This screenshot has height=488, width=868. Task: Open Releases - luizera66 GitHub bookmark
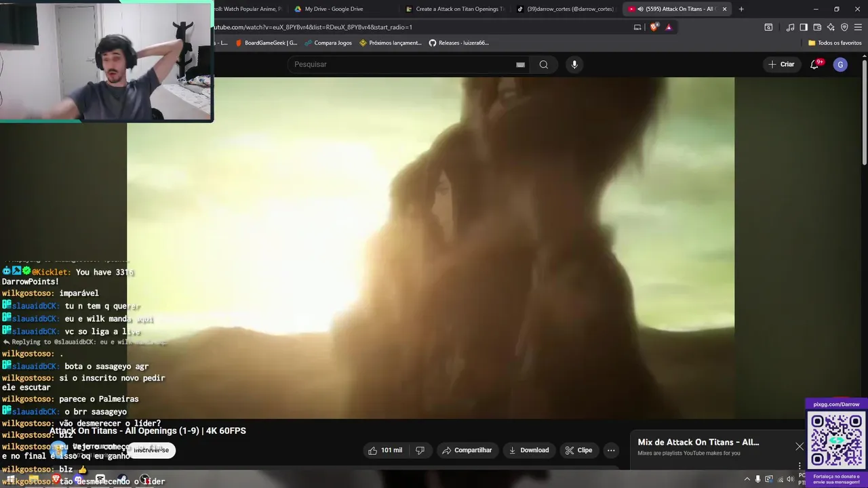[458, 43]
